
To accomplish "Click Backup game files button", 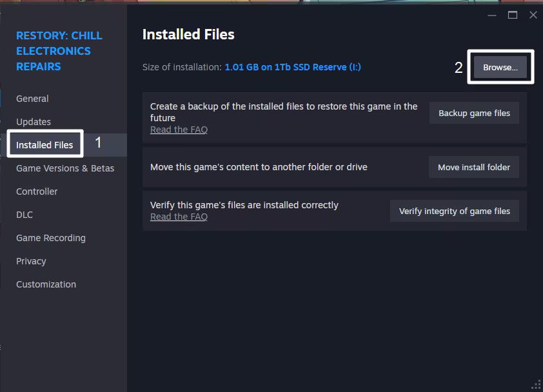I will (474, 113).
